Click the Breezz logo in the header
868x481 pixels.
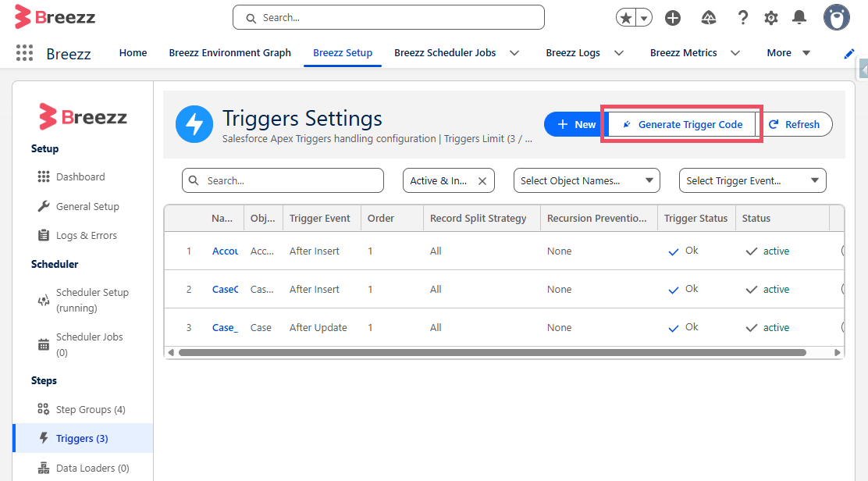click(55, 17)
